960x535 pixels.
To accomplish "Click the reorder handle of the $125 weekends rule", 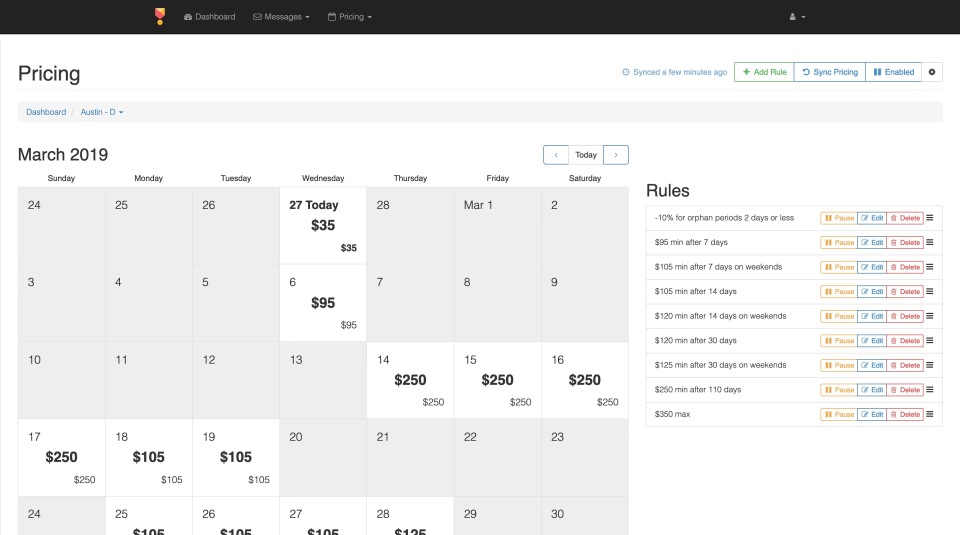I will point(929,365).
